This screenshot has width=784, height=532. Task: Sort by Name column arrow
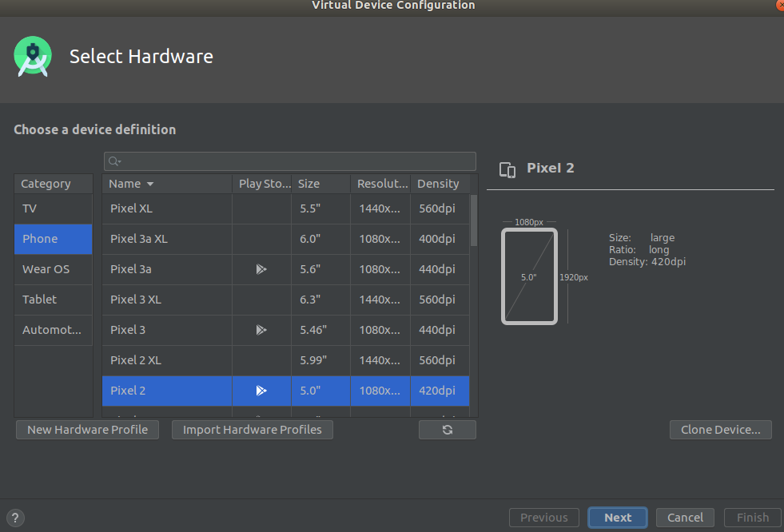coord(150,184)
